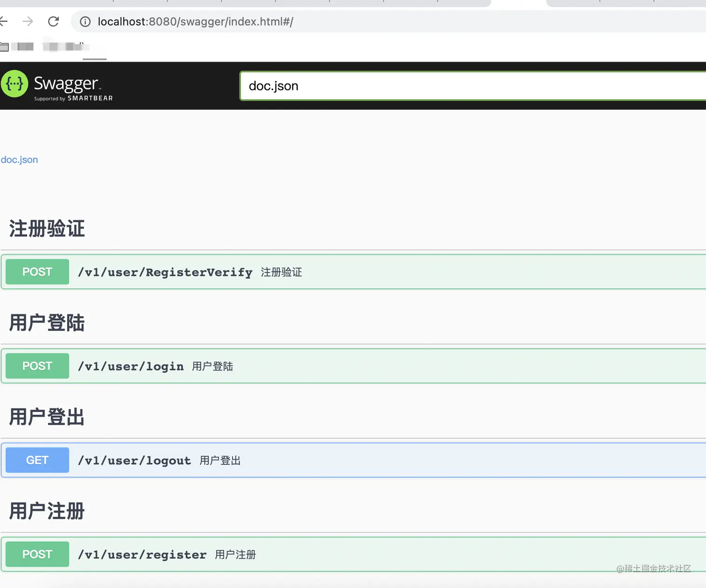Click the Swagger logo icon
The width and height of the screenshot is (706, 588).
pyautogui.click(x=14, y=84)
